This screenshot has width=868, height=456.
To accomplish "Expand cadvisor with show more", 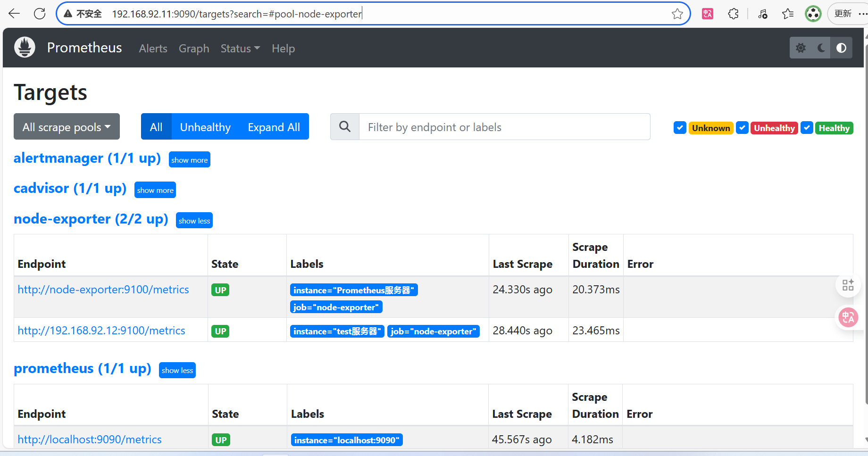I will coord(155,190).
